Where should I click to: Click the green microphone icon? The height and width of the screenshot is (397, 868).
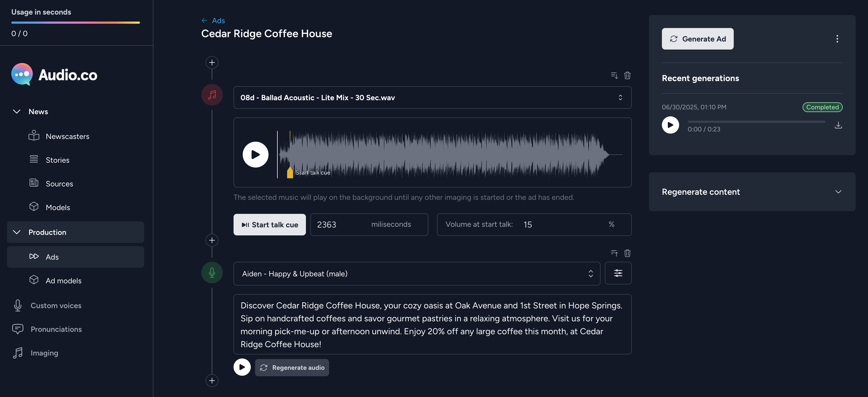click(212, 273)
